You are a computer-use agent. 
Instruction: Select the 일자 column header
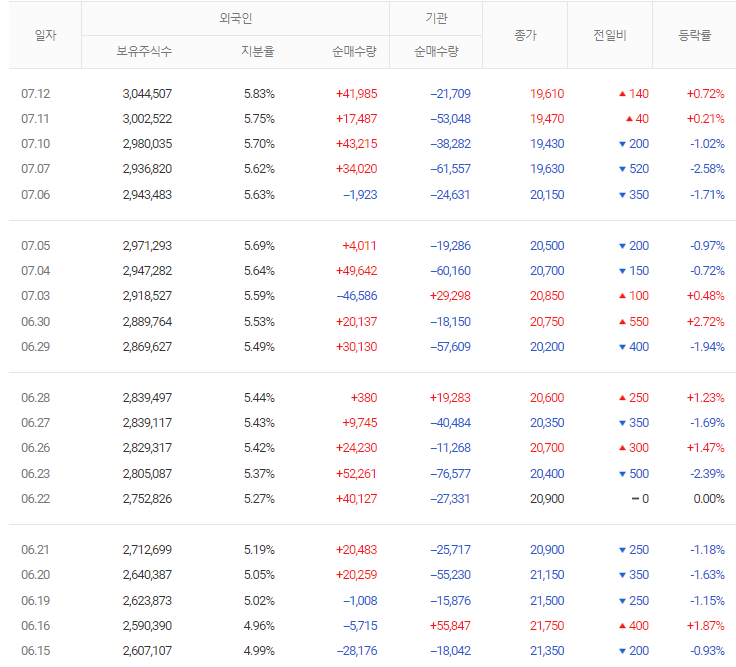tap(46, 35)
